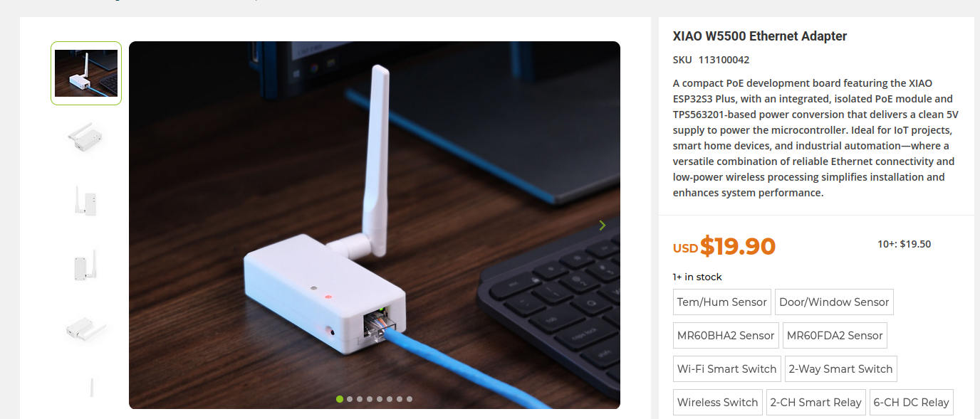The width and height of the screenshot is (980, 419).
Task: Choose the 2-Way Smart Switch option
Action: coord(840,368)
